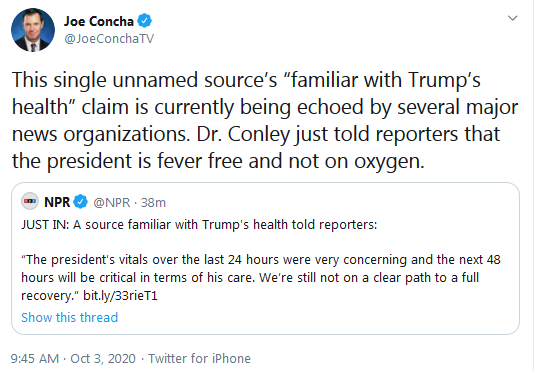
Task: Click the Twitter for iPhone source label
Action: pos(199,358)
